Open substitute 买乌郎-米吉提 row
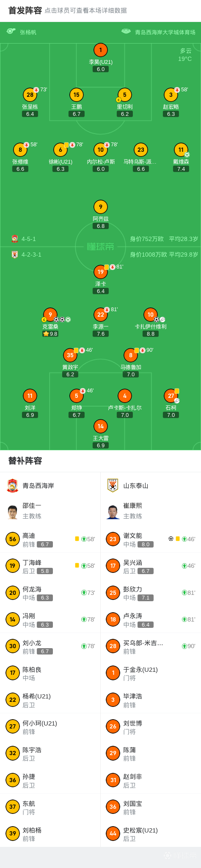The height and width of the screenshot is (868, 201). coord(151,646)
